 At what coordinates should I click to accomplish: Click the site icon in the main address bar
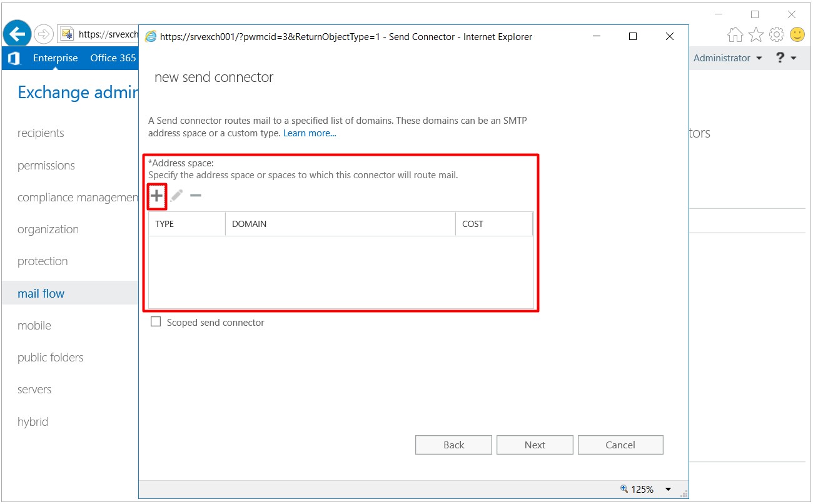coord(66,34)
